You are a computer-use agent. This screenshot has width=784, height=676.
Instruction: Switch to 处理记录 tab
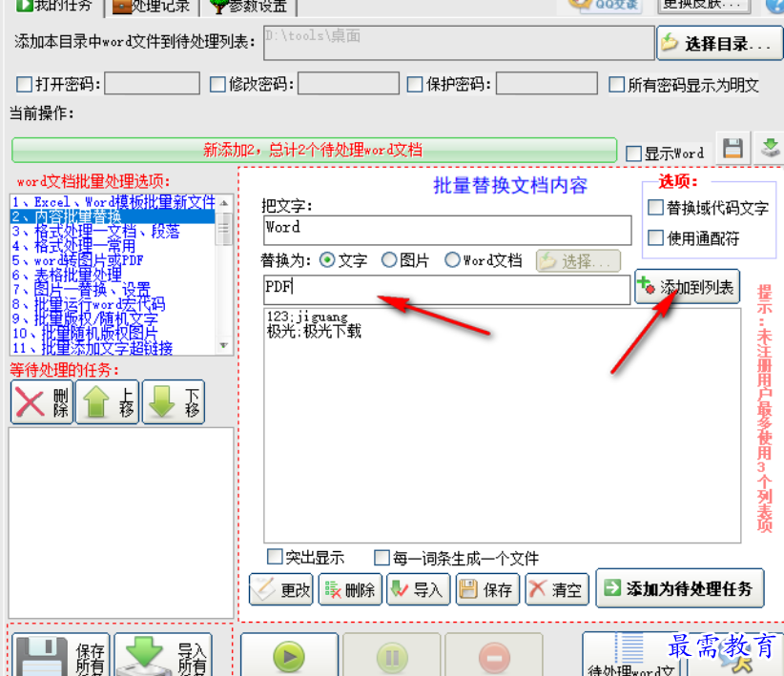pyautogui.click(x=152, y=7)
